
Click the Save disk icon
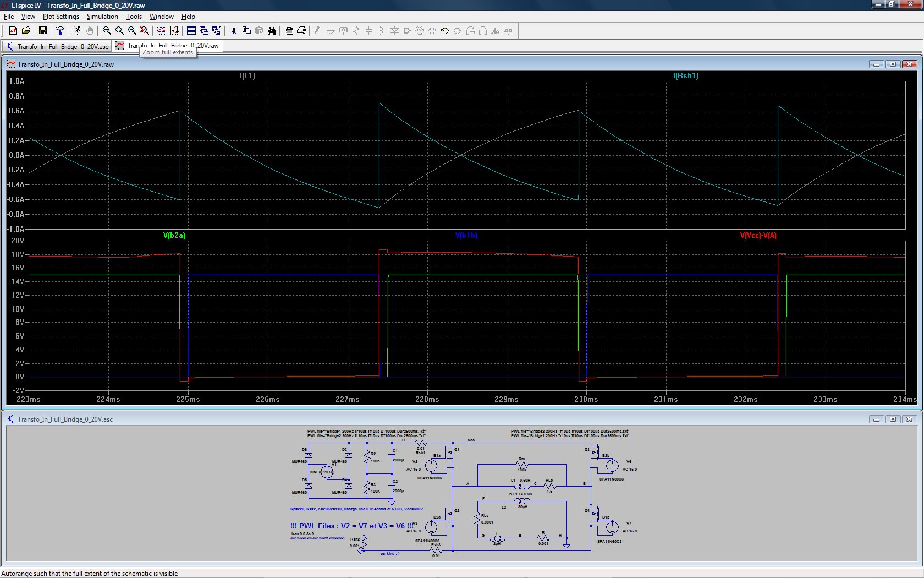coord(42,31)
